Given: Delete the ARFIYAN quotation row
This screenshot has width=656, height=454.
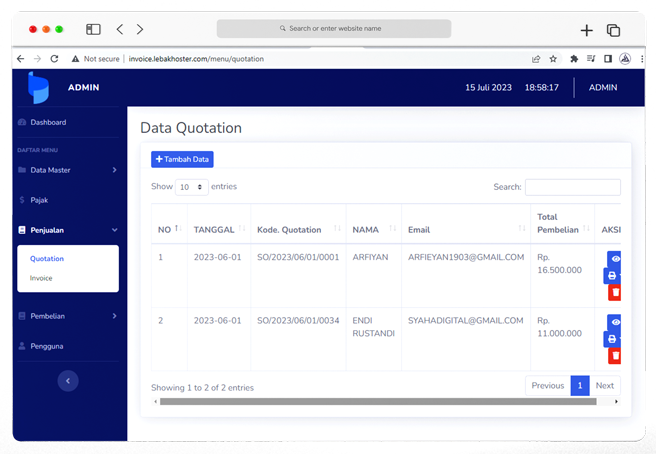Looking at the screenshot, I should pos(615,292).
